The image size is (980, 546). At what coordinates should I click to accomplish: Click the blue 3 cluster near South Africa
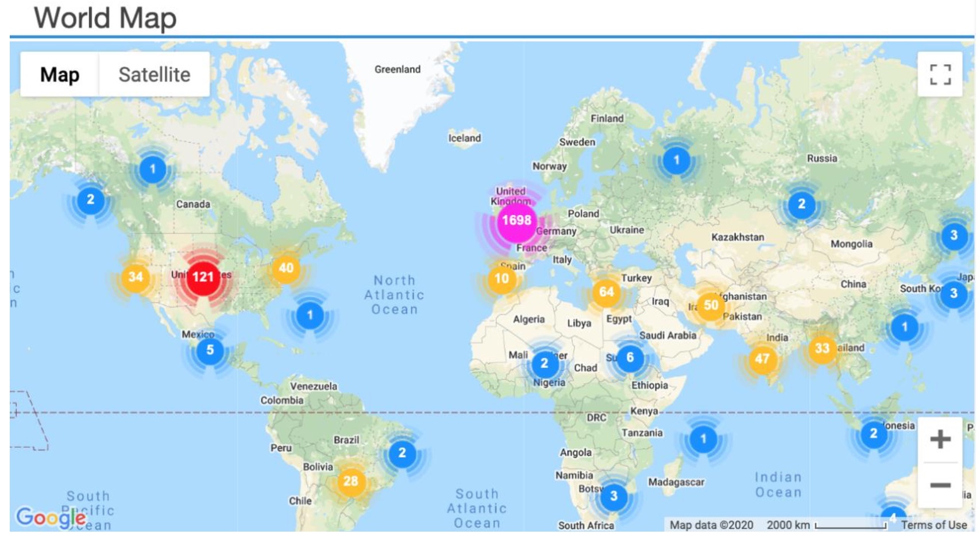click(x=614, y=496)
